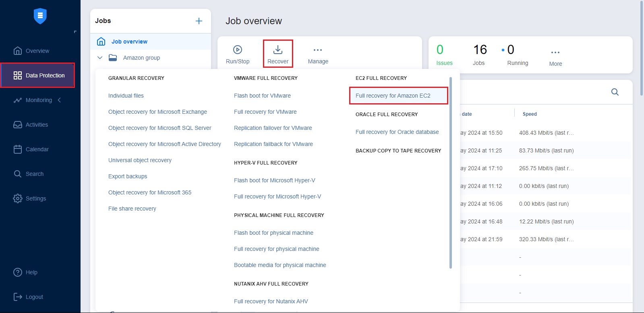Select Full recovery for Amazon EC2

pos(393,96)
